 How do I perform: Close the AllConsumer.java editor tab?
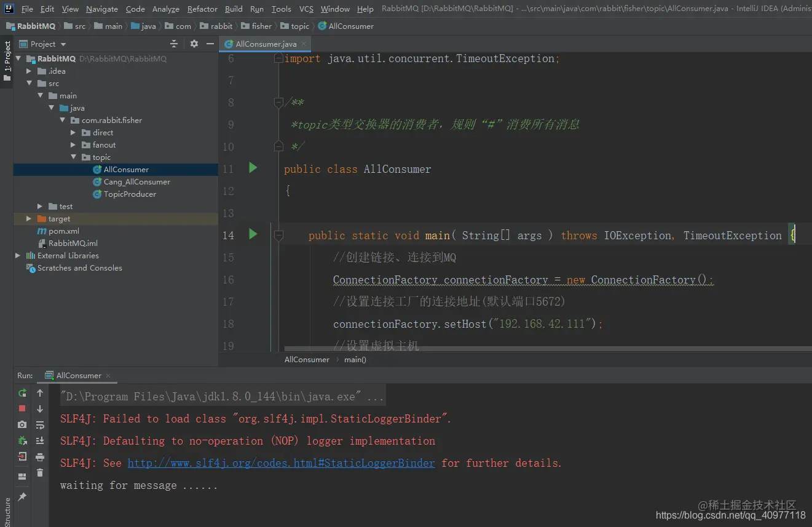304,44
